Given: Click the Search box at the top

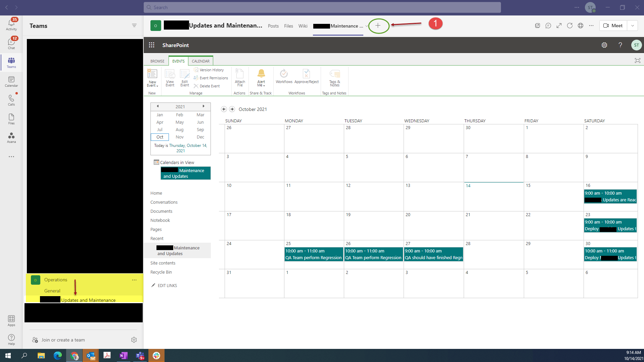Looking at the screenshot, I should click(x=322, y=7).
